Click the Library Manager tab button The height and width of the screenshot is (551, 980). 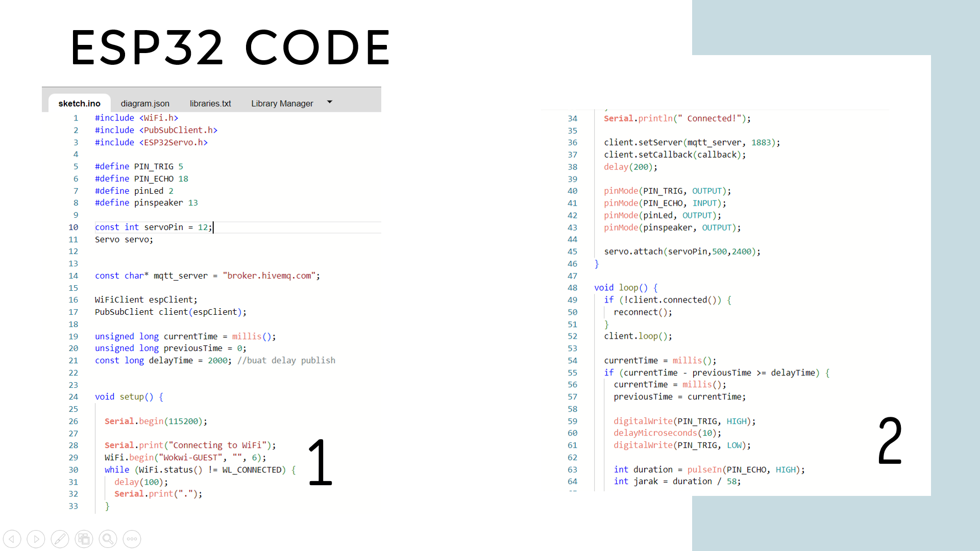point(283,103)
